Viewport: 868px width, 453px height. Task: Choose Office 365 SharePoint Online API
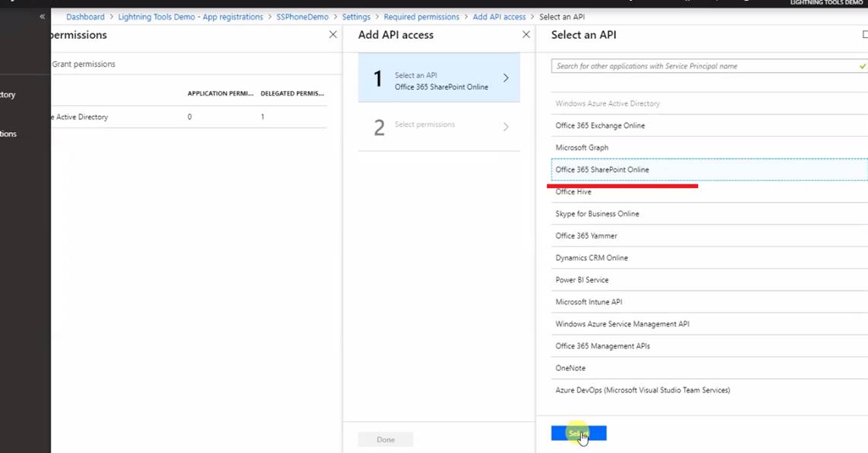click(710, 169)
